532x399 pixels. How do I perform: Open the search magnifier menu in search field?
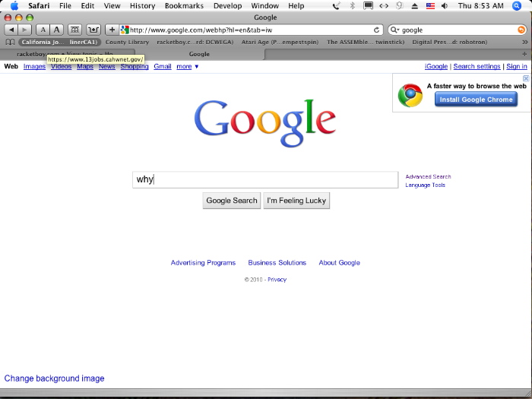coord(394,30)
